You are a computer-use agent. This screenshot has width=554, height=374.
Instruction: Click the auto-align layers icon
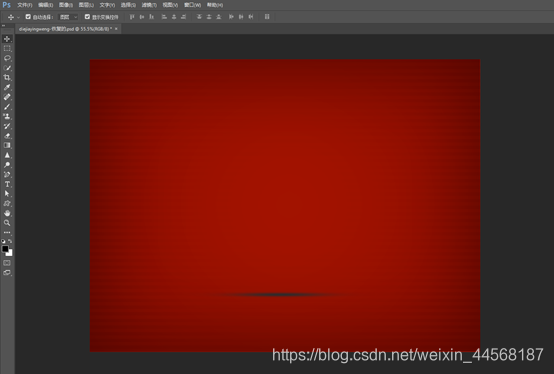coord(267,17)
